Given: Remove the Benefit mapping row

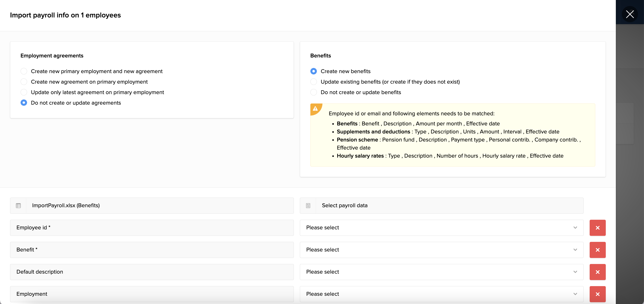Looking at the screenshot, I should point(597,249).
